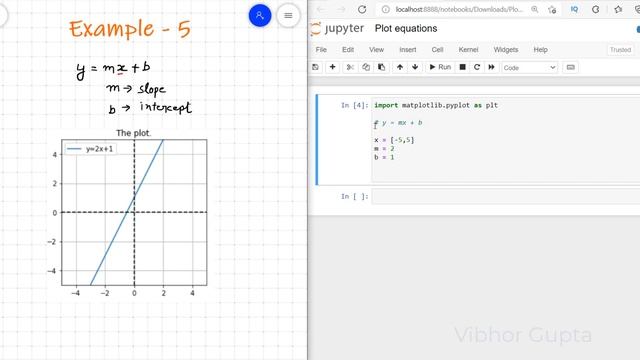The image size is (640, 360).
Task: Open the Cell menu
Action: [x=437, y=50]
